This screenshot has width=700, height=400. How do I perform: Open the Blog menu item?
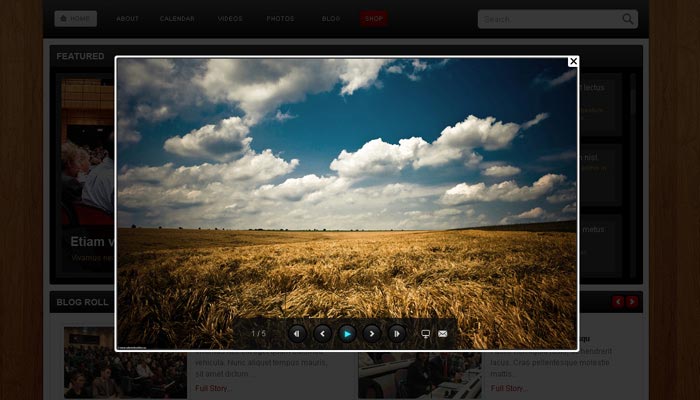331,19
